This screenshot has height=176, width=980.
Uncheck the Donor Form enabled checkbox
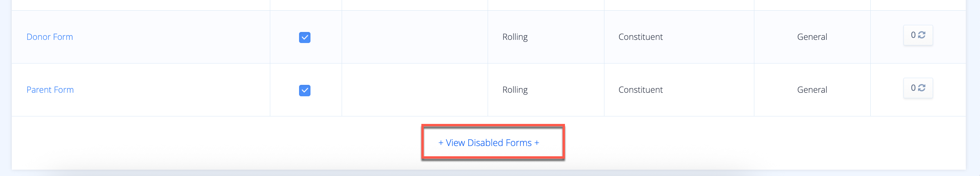pyautogui.click(x=305, y=37)
